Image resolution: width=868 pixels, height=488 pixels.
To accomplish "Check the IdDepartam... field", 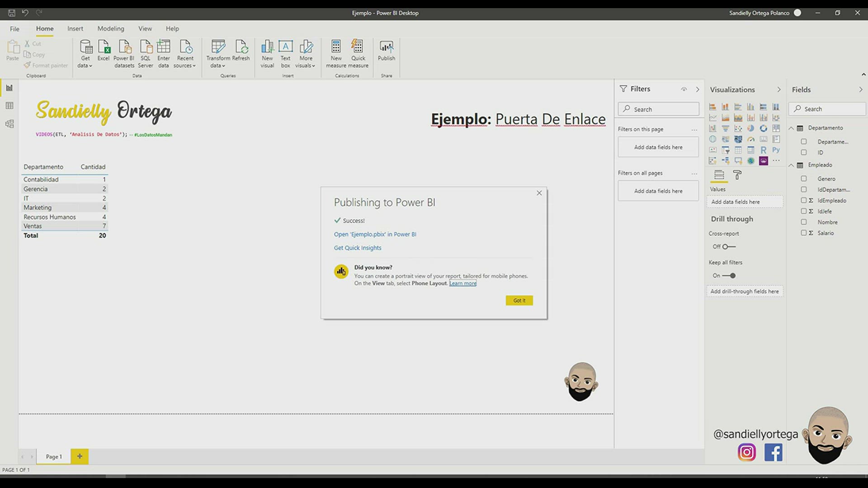I will click(x=803, y=190).
